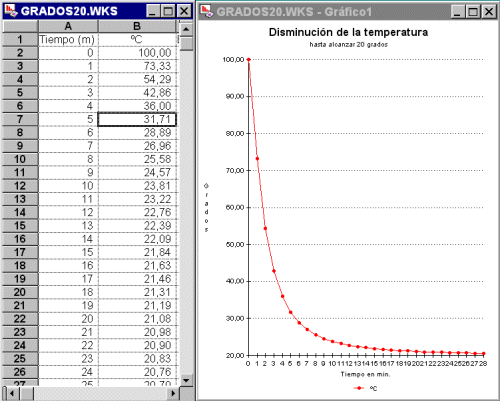Select row header 26
Viewport: 500px width, 401px height.
[20, 372]
